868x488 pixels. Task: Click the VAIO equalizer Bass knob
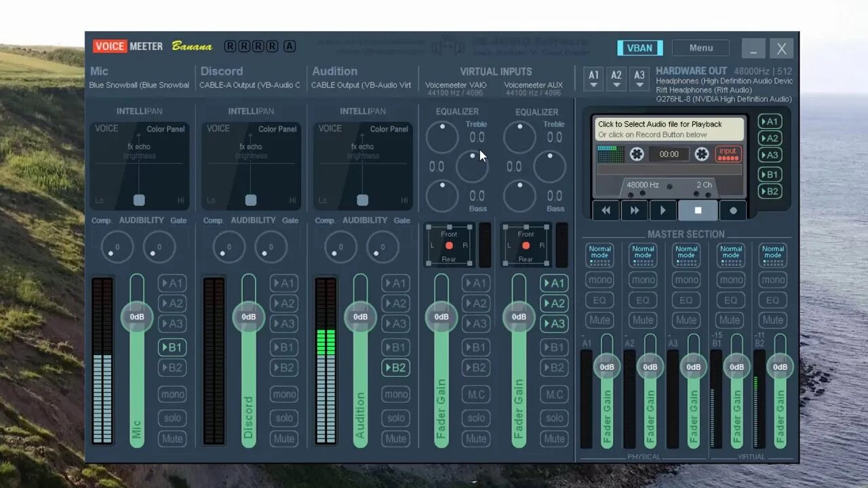tap(442, 196)
